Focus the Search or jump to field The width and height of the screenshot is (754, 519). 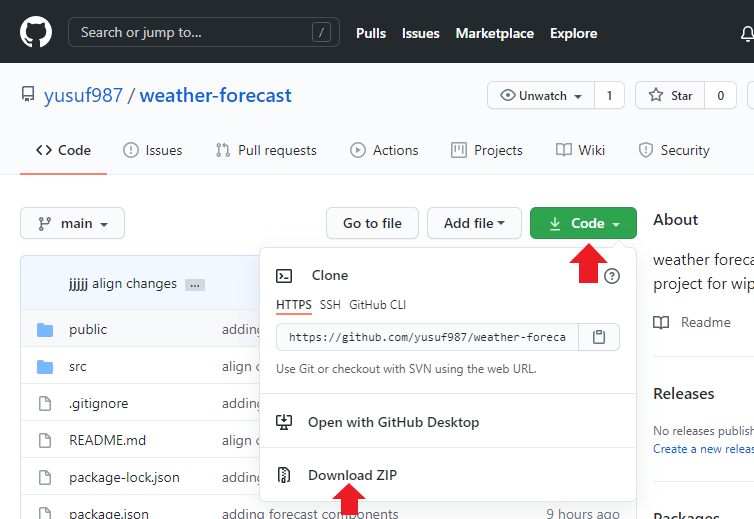pos(204,32)
